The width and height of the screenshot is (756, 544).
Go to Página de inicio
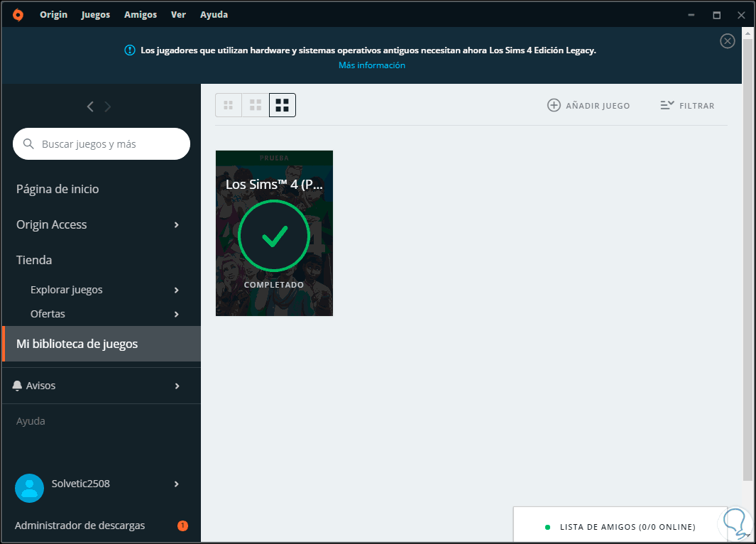(57, 189)
